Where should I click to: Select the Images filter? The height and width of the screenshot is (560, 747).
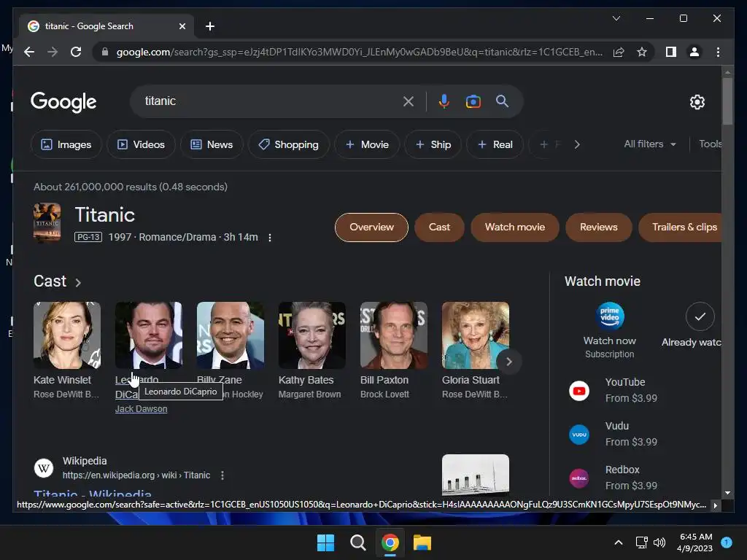pos(66,144)
